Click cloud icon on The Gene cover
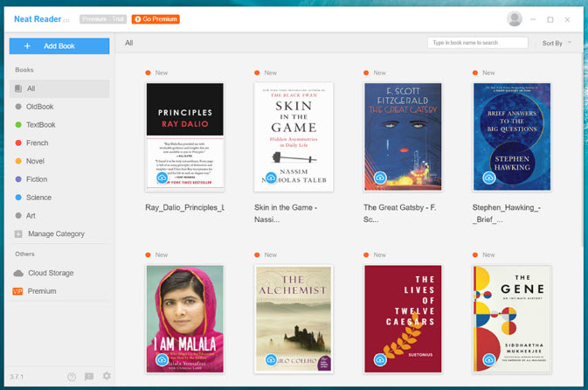Image resolution: width=588 pixels, height=390 pixels. coord(489,359)
